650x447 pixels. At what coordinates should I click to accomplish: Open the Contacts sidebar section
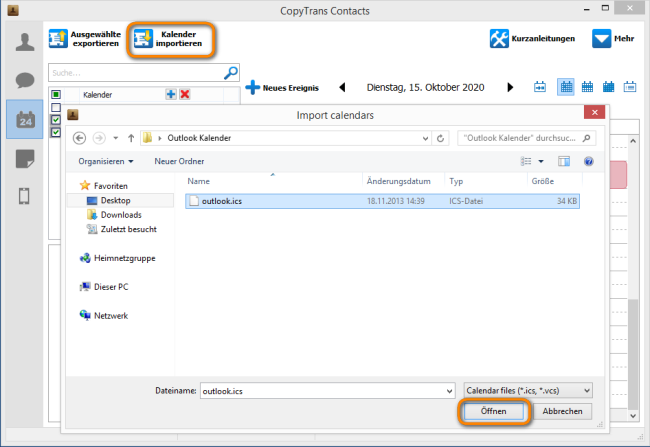[x=24, y=42]
